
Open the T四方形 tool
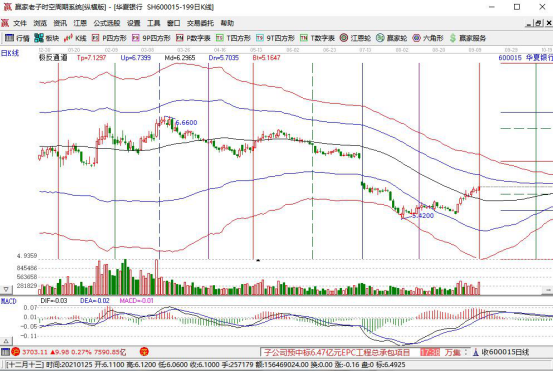click(x=233, y=38)
